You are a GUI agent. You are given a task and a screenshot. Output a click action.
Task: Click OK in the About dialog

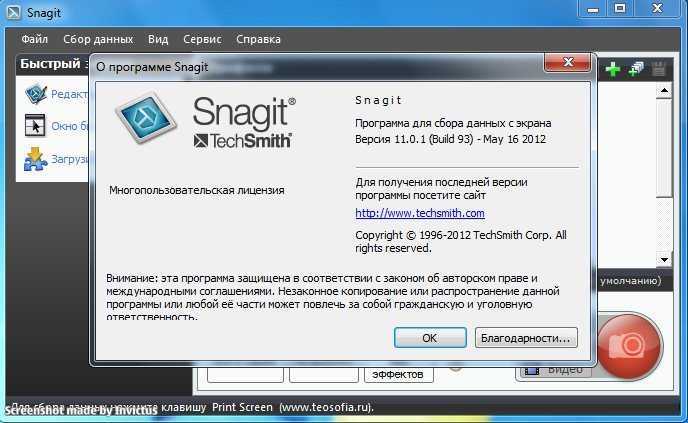430,338
